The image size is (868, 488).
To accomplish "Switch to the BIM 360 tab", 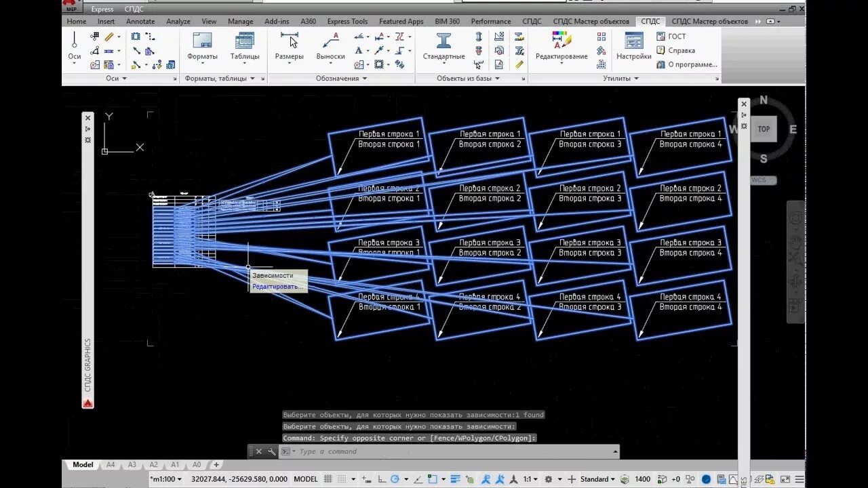I will tap(447, 22).
